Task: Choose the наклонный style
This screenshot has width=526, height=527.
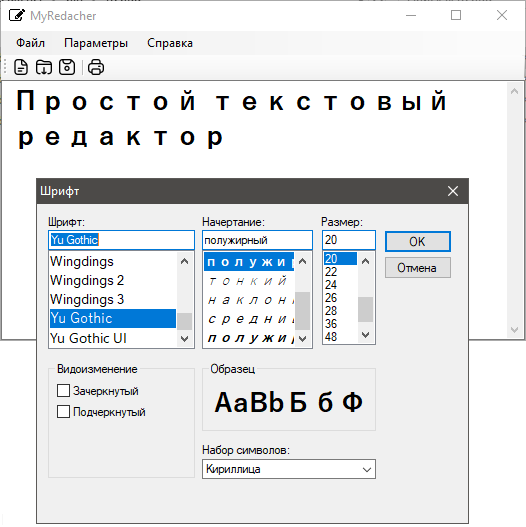Action: pos(249,300)
